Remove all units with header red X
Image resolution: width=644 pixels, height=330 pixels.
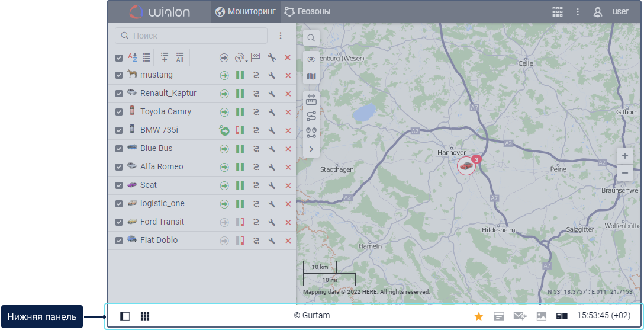288,57
